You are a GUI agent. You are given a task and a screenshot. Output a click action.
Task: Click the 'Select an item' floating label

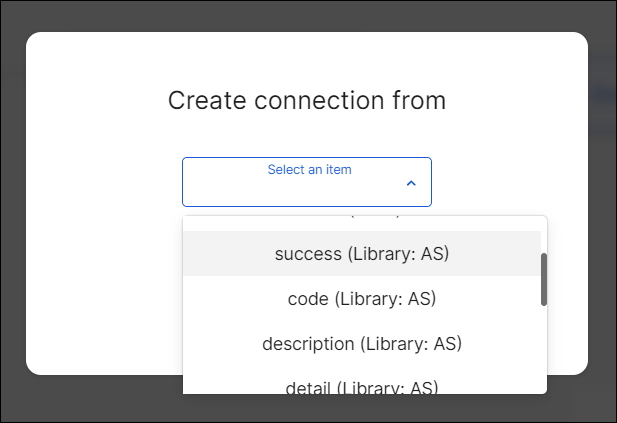pos(309,170)
